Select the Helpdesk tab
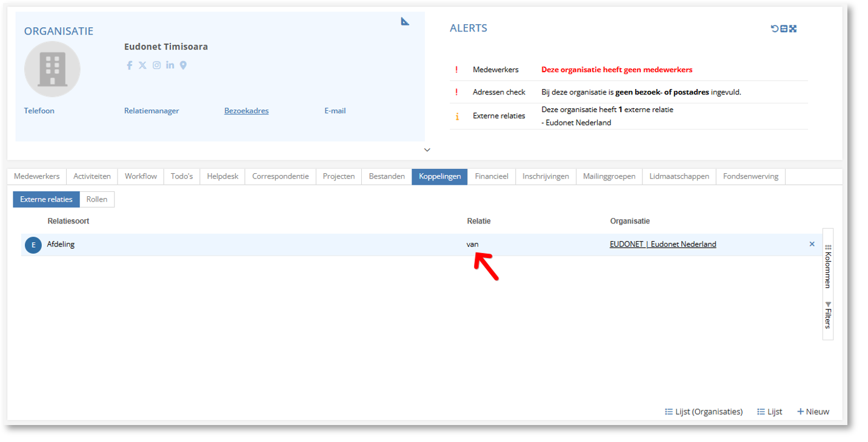The image size is (868, 442). point(222,176)
